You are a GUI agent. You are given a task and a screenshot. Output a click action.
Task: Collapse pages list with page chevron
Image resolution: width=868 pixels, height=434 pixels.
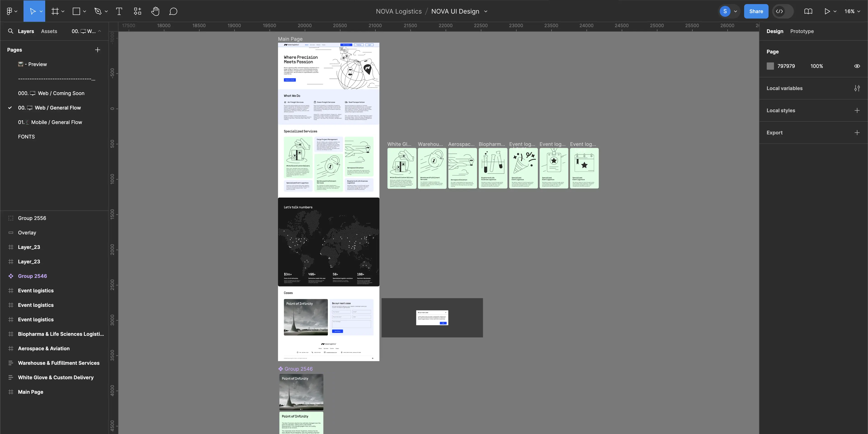point(99,31)
